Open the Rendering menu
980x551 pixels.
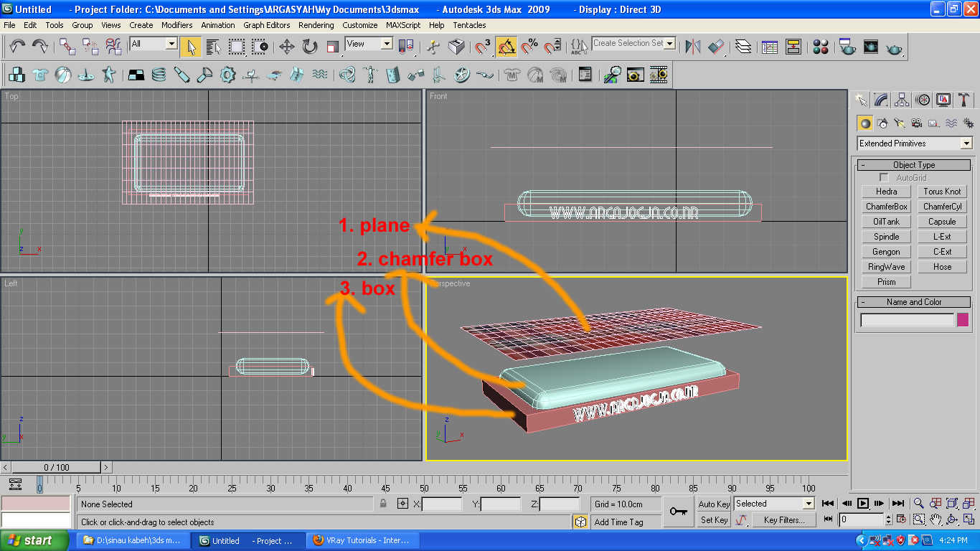(x=316, y=25)
